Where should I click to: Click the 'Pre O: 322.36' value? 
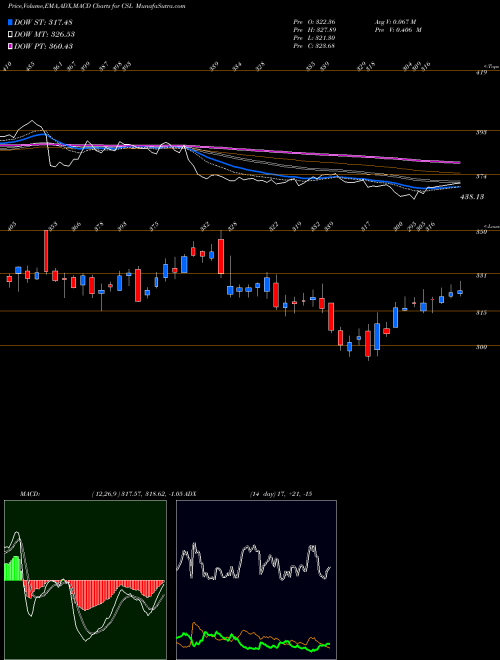[314, 22]
